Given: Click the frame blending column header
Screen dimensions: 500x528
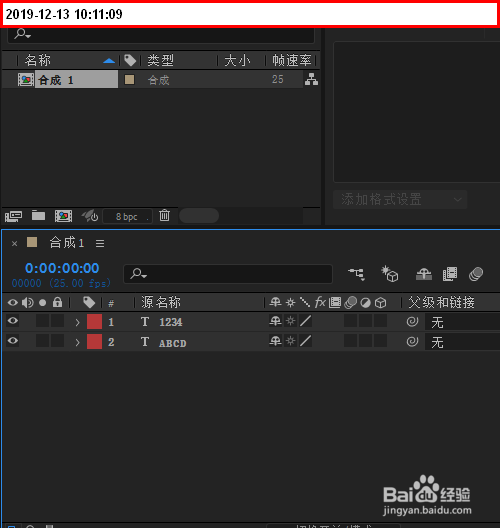Looking at the screenshot, I should point(335,302).
